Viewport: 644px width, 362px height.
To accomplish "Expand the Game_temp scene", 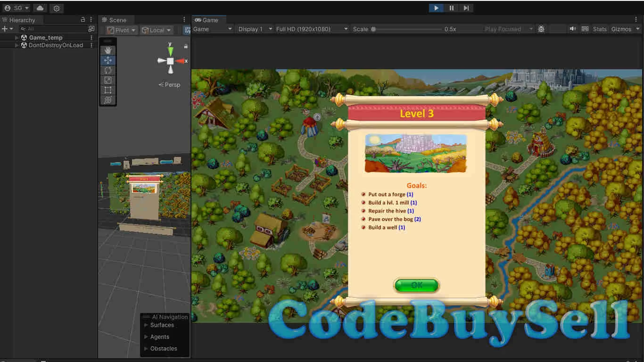I will [x=17, y=37].
